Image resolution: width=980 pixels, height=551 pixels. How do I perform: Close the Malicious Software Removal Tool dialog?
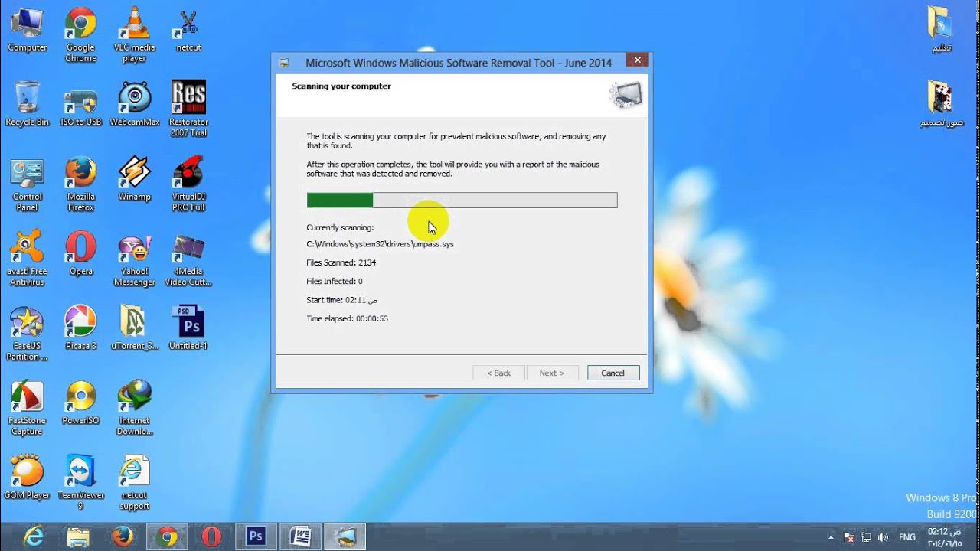[637, 60]
